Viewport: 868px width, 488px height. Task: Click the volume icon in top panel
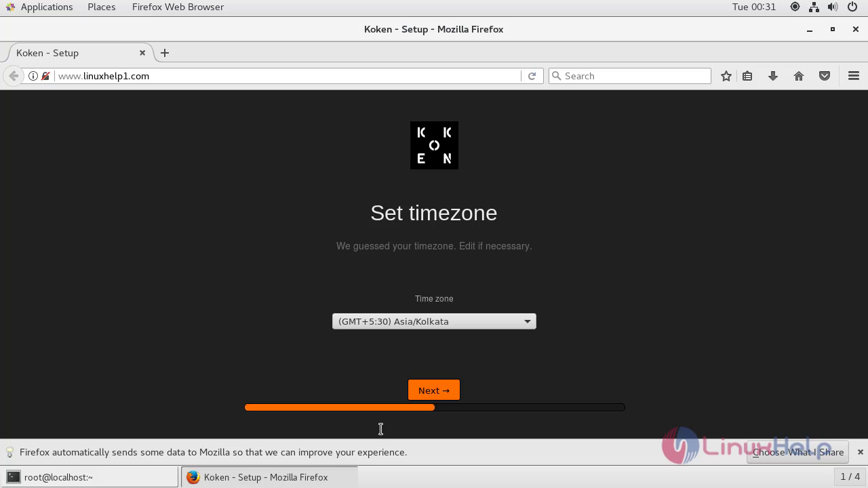pyautogui.click(x=833, y=7)
